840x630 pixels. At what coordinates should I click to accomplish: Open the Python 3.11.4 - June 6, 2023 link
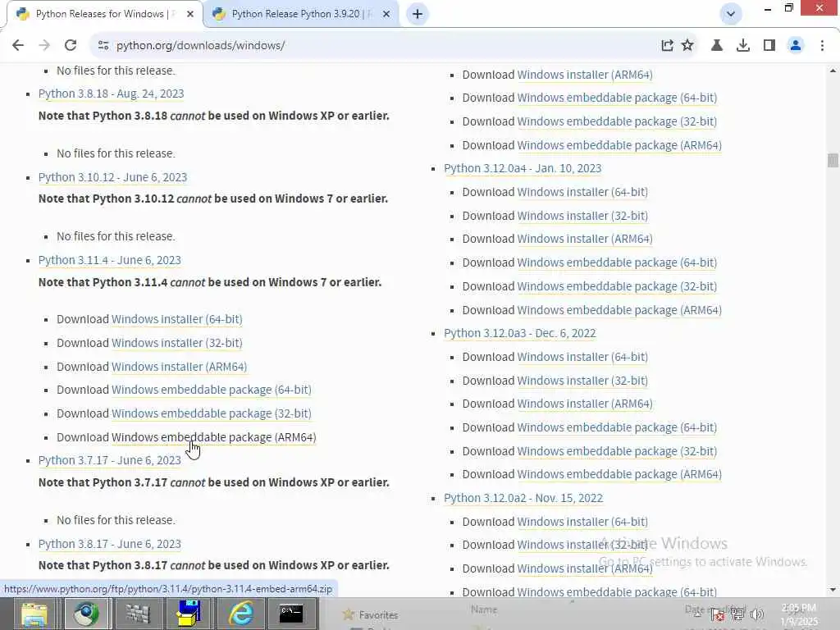[x=109, y=260]
